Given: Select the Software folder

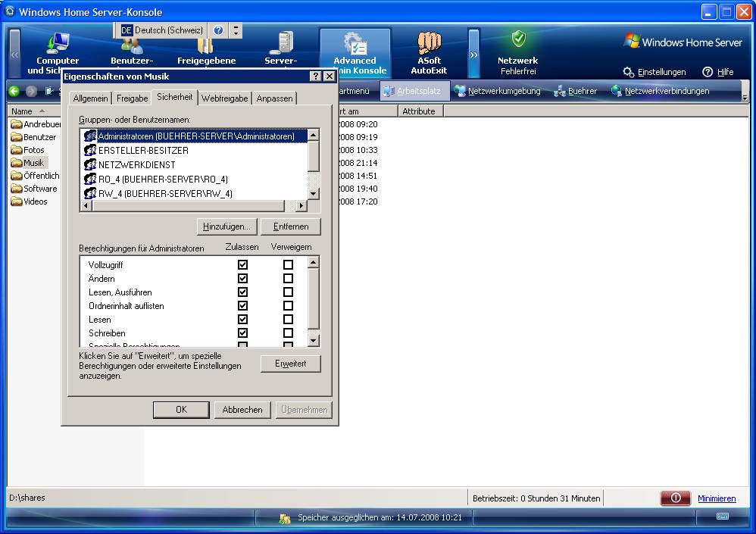Looking at the screenshot, I should coord(34,189).
